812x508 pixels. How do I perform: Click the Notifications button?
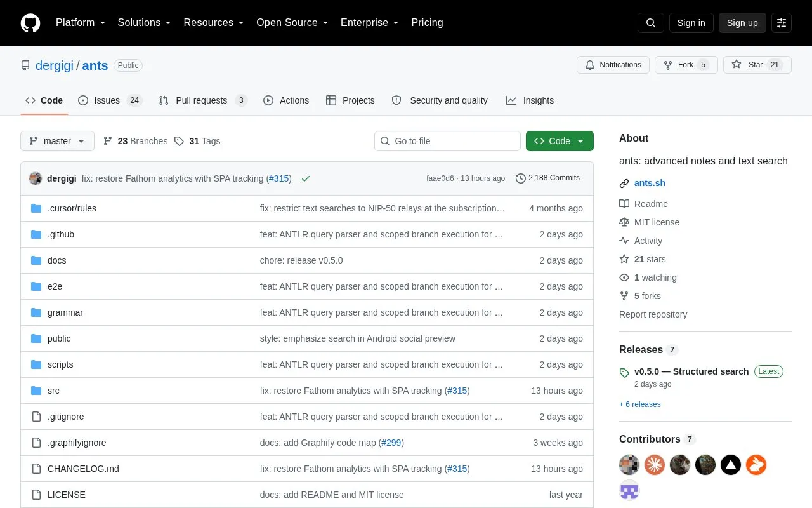(613, 65)
